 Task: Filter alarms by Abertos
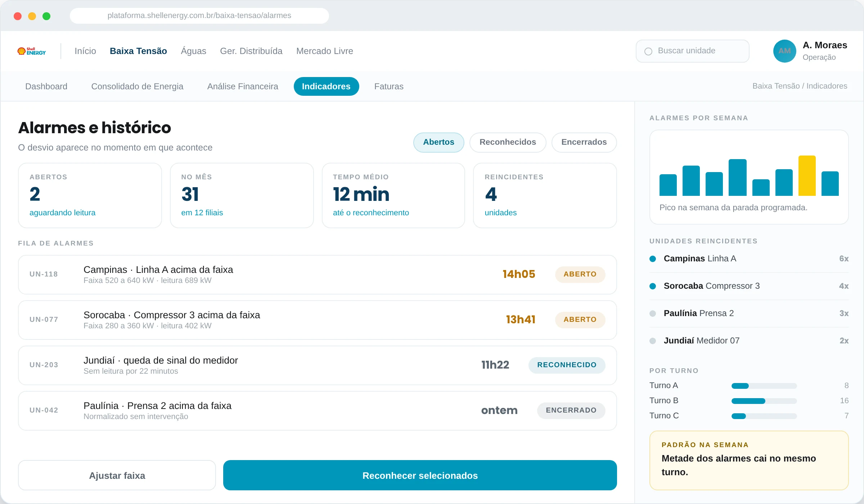[438, 142]
